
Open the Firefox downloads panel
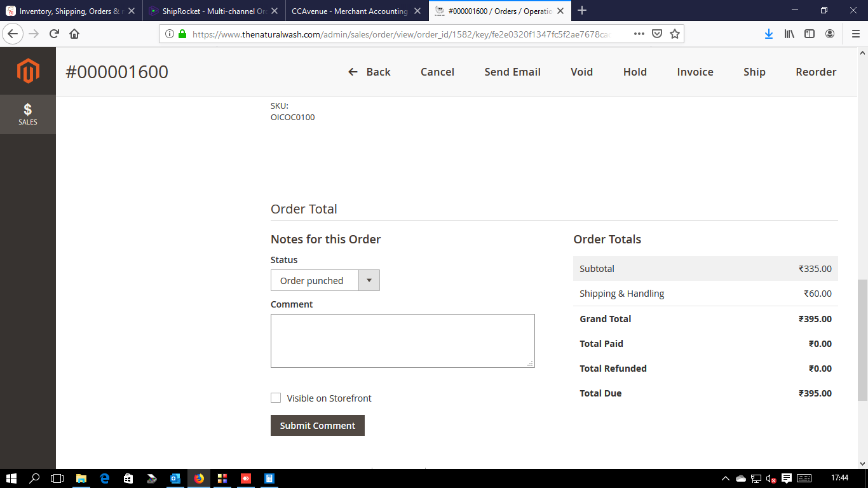pyautogui.click(x=769, y=34)
